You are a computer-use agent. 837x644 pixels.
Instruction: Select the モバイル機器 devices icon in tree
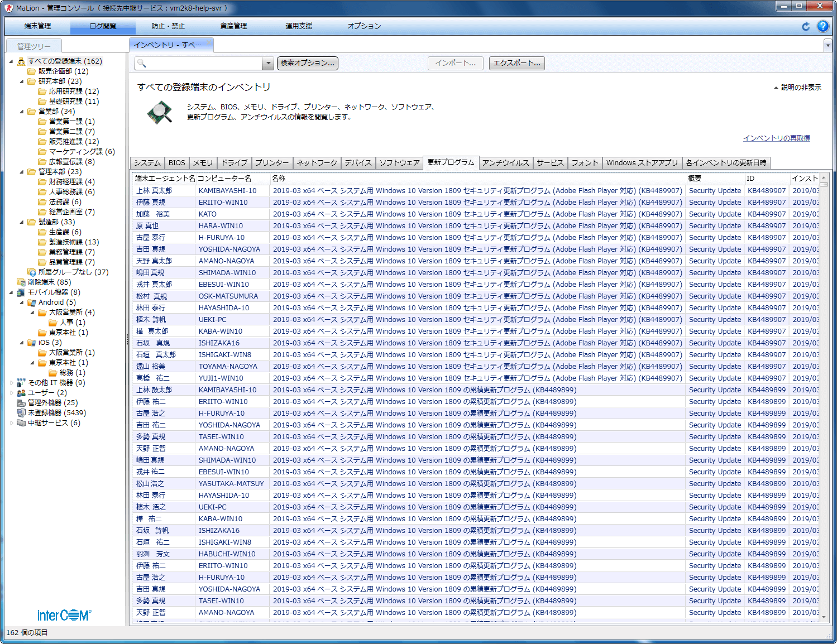(21, 292)
